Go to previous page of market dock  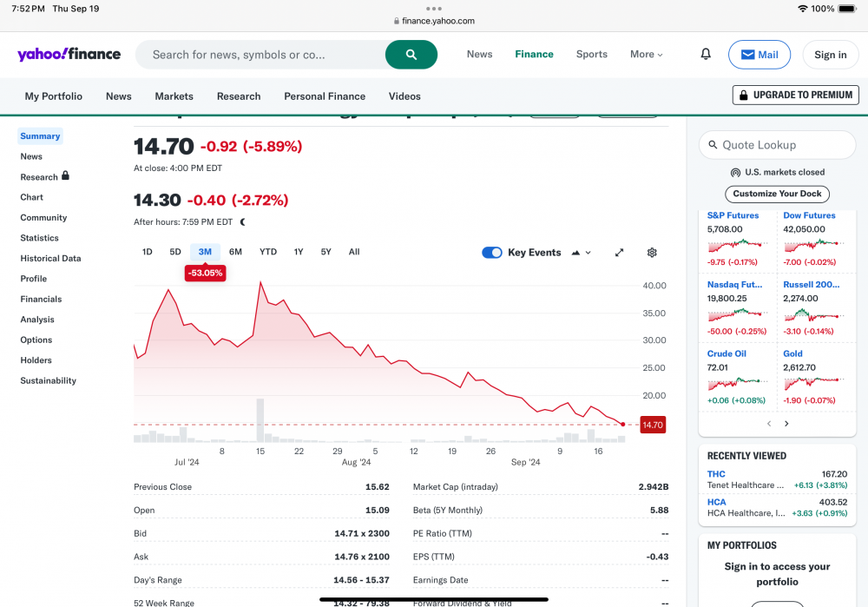768,424
